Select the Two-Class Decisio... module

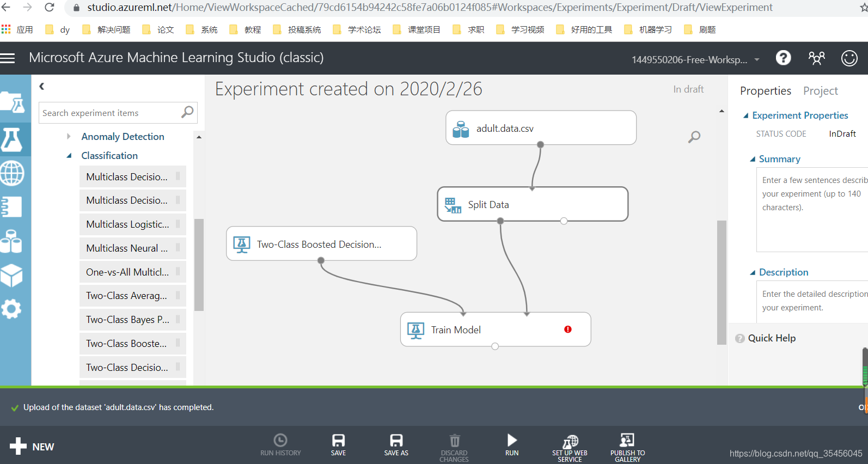click(x=133, y=367)
